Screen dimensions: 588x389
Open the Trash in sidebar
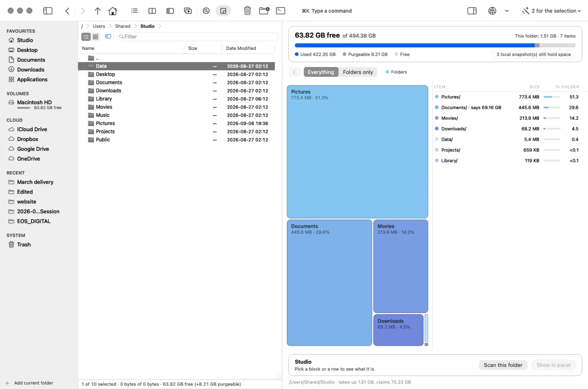click(x=24, y=245)
